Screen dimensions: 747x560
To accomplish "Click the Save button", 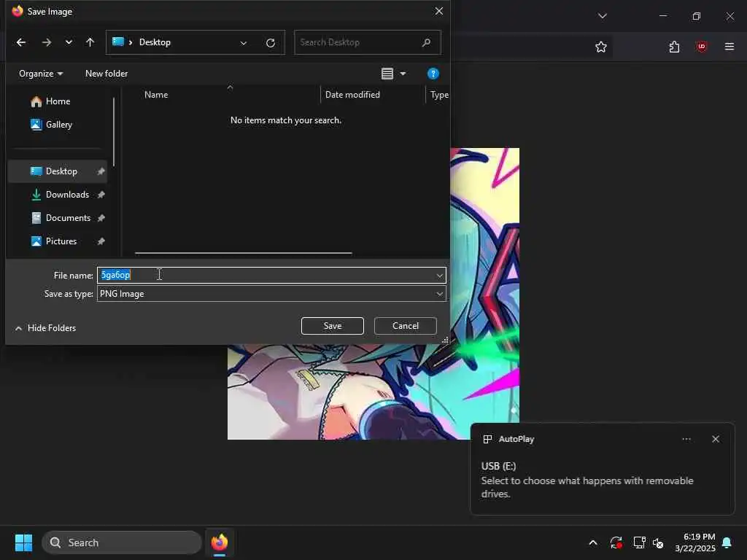I will click(x=333, y=326).
